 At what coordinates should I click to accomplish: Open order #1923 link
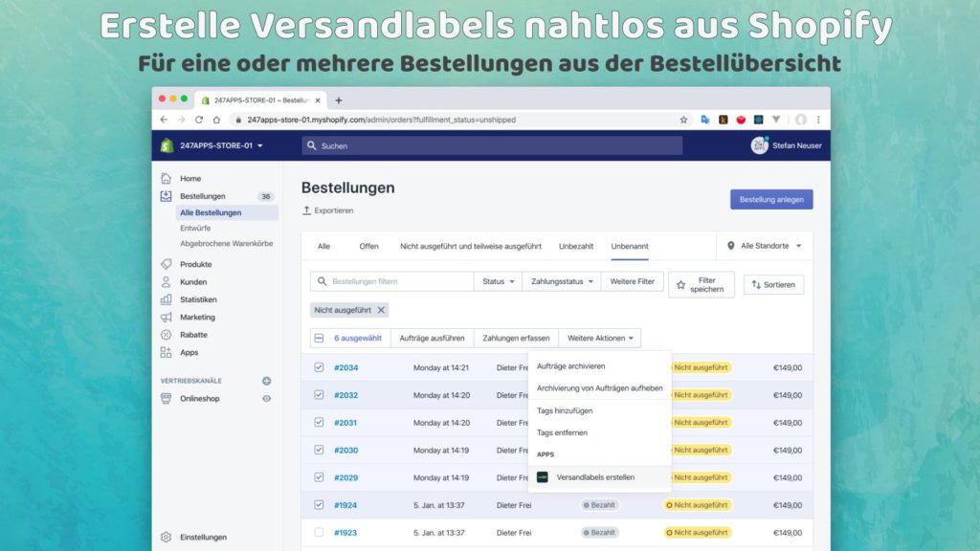(x=345, y=532)
